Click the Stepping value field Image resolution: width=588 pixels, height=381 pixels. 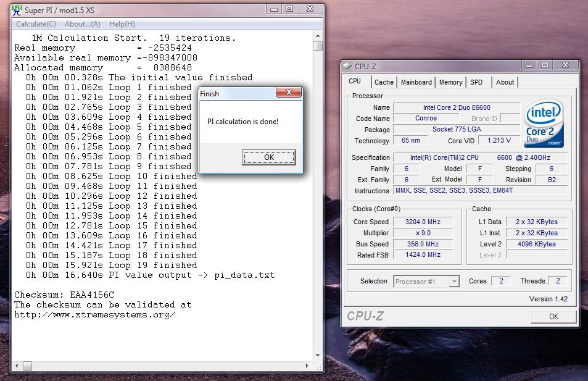551,169
